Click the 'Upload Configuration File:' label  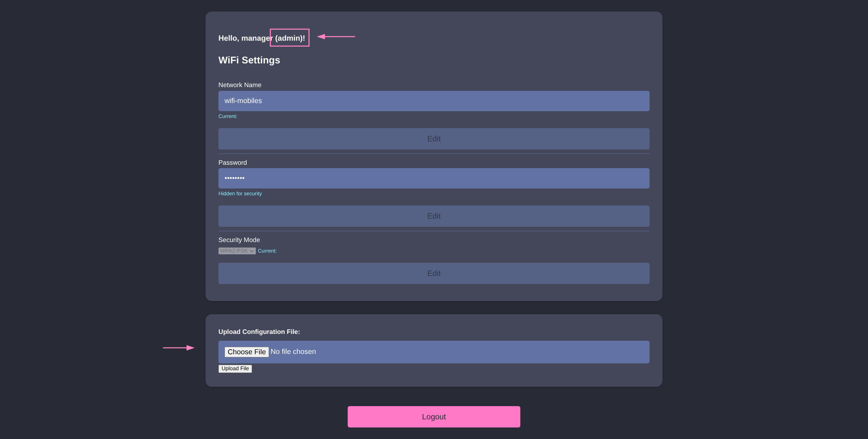coord(259,332)
